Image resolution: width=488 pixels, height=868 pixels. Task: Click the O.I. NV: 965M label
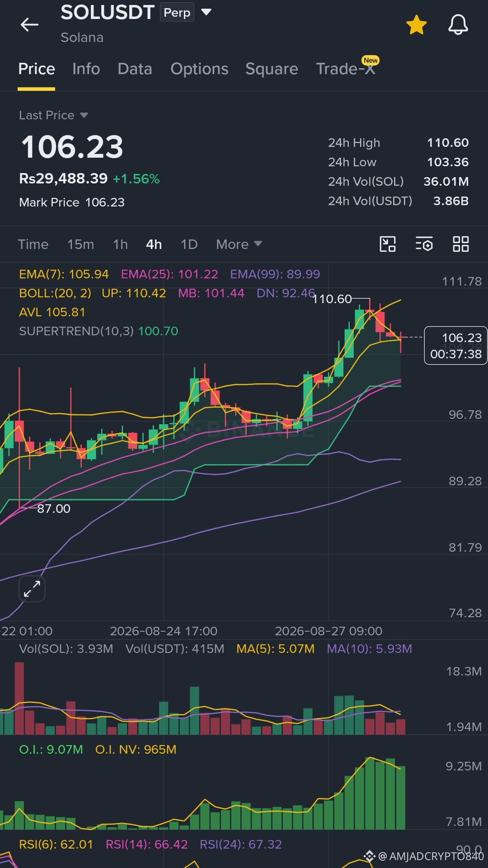(x=136, y=750)
